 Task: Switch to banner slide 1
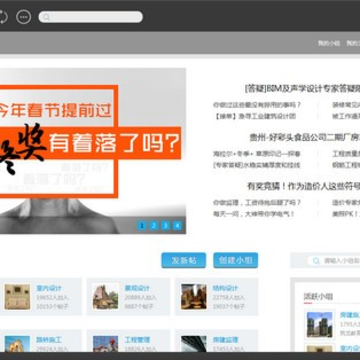[142, 226]
